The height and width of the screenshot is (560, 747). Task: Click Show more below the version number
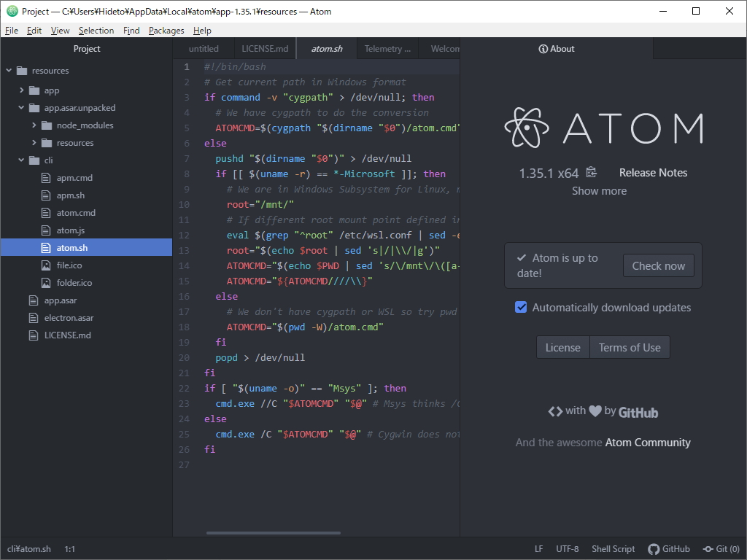click(x=599, y=190)
